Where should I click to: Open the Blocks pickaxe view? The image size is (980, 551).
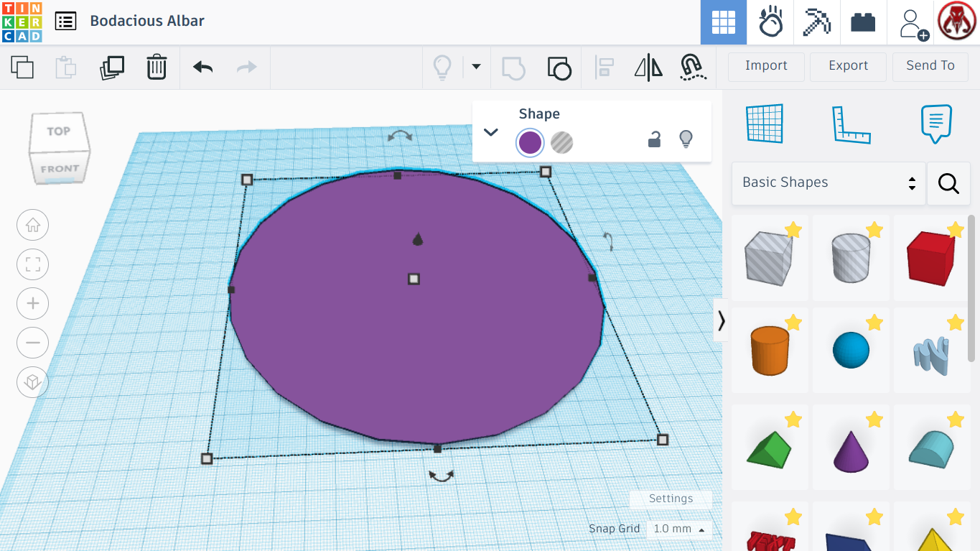pyautogui.click(x=816, y=22)
